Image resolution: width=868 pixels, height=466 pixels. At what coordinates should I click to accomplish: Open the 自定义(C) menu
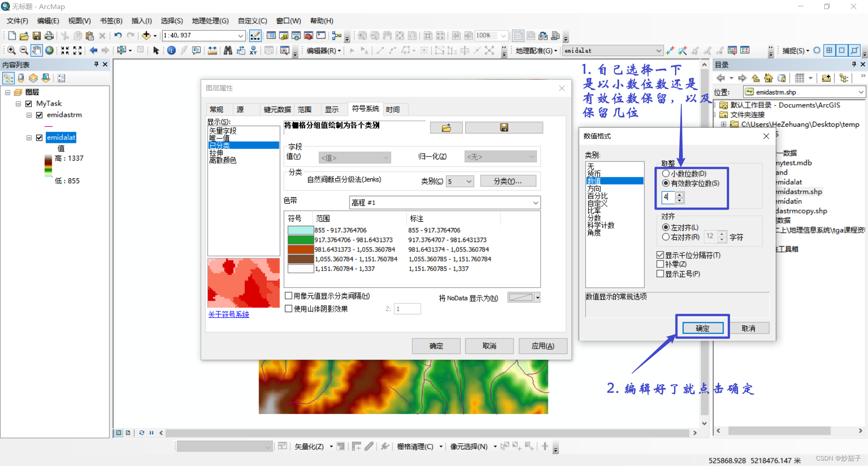coord(252,21)
